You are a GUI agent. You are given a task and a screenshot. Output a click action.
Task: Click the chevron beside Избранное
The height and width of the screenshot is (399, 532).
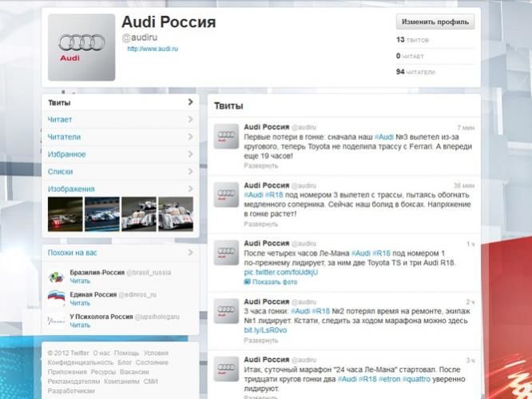[x=190, y=154]
